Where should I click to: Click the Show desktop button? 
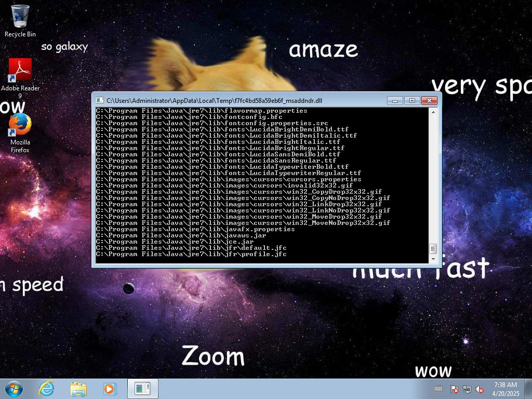point(528,389)
